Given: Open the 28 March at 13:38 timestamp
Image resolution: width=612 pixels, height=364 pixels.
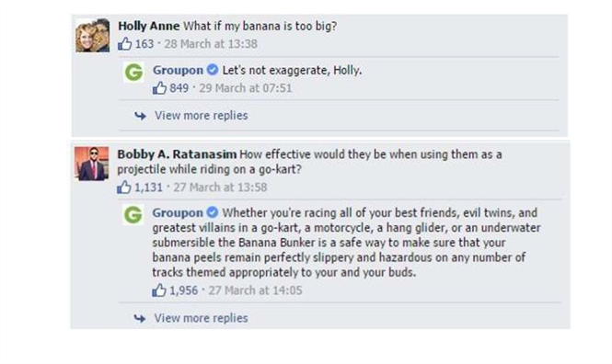Looking at the screenshot, I should pyautogui.click(x=211, y=44).
